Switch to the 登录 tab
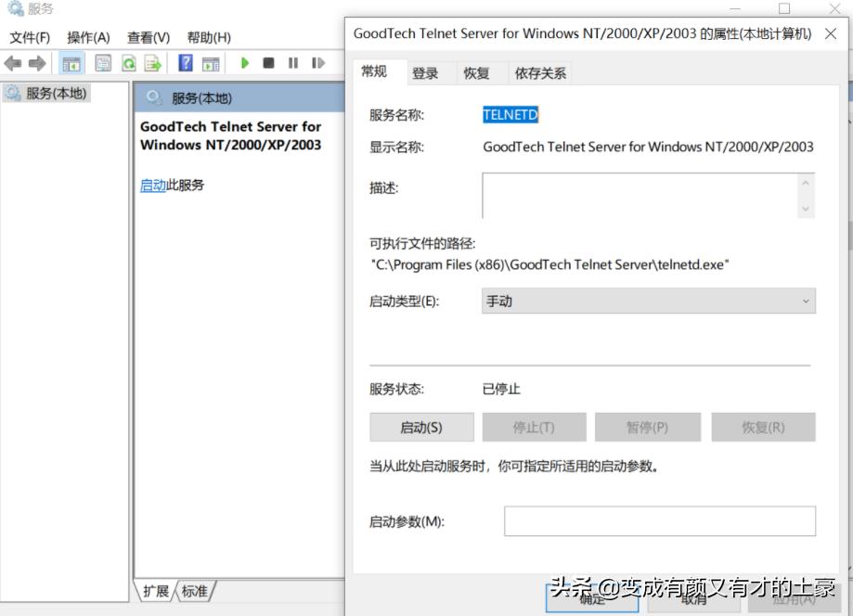The height and width of the screenshot is (616, 853). tap(426, 72)
